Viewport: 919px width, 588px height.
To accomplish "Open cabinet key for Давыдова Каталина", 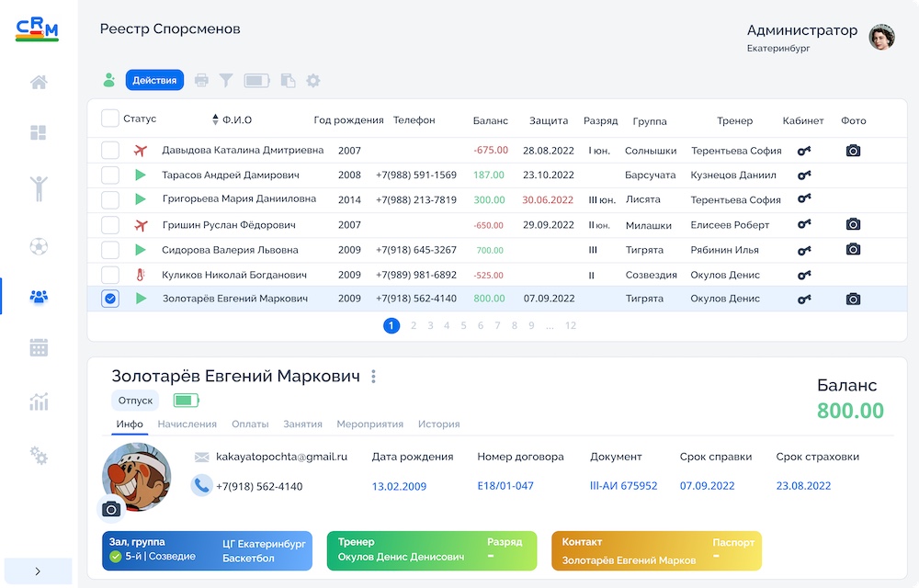I will click(x=804, y=151).
